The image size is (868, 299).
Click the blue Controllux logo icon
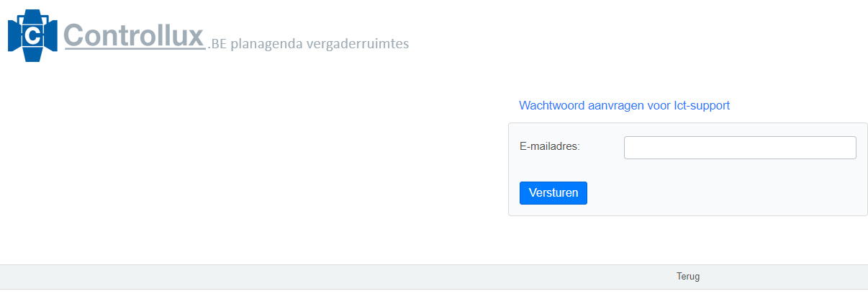[x=32, y=36]
